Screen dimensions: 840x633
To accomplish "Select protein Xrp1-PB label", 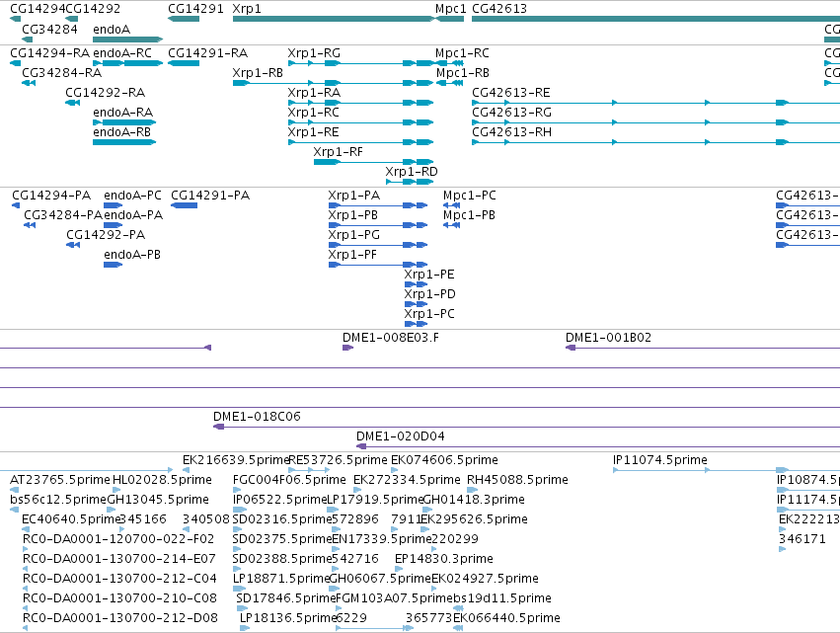I will [353, 215].
